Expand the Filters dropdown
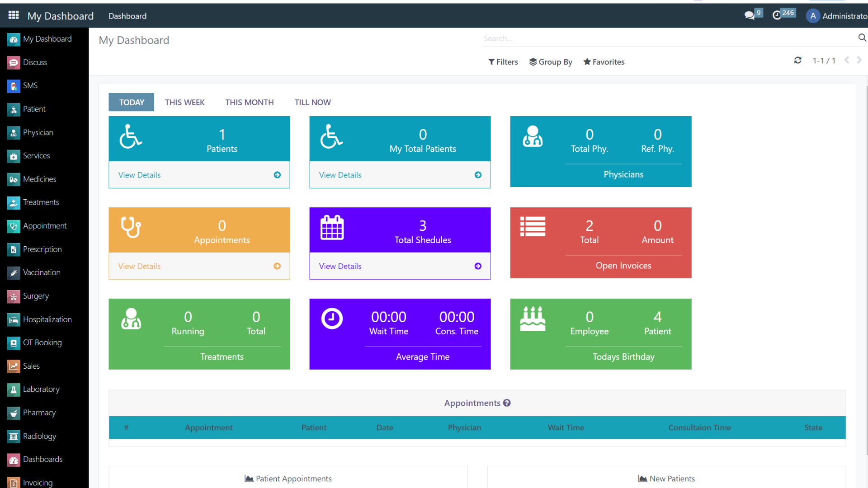This screenshot has width=868, height=488. coord(503,62)
